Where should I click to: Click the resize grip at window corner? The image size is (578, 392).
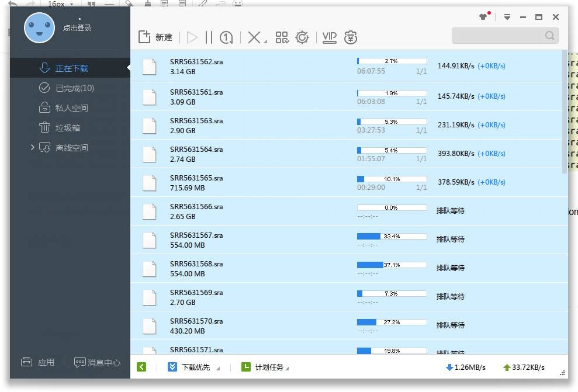(562, 373)
